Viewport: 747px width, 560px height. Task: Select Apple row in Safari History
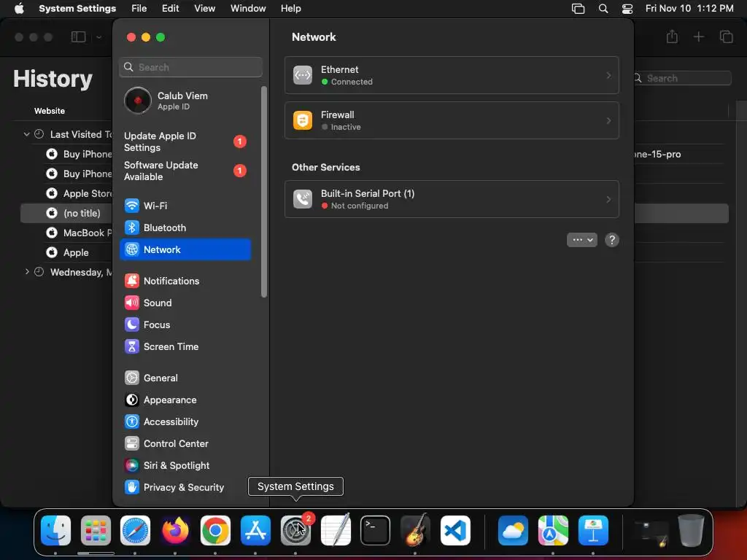click(x=66, y=252)
